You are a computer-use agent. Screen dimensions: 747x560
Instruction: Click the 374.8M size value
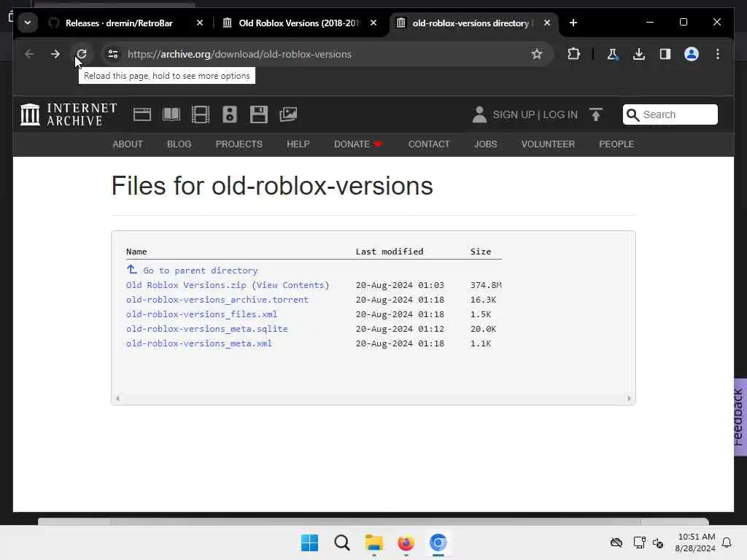pos(485,285)
